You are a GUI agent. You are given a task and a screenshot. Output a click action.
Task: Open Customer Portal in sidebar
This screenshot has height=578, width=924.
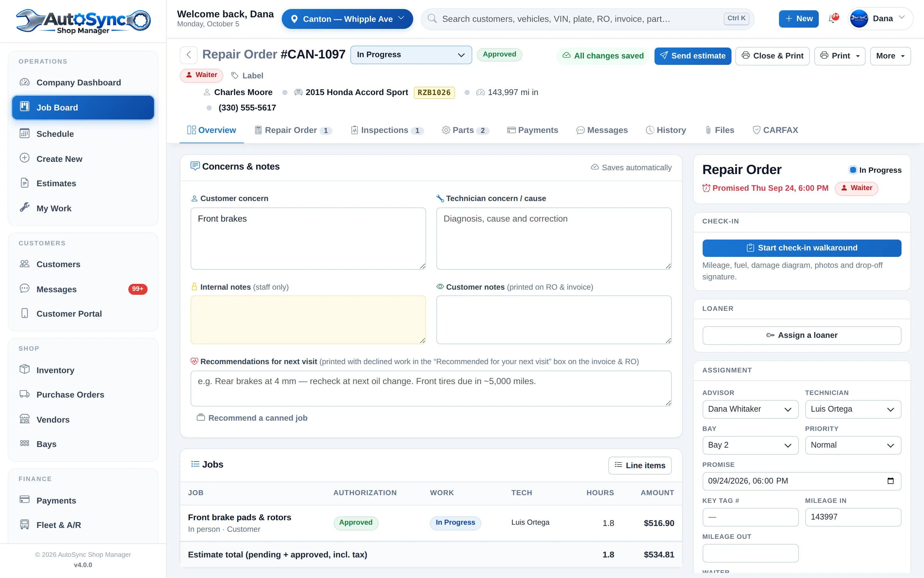point(83,313)
